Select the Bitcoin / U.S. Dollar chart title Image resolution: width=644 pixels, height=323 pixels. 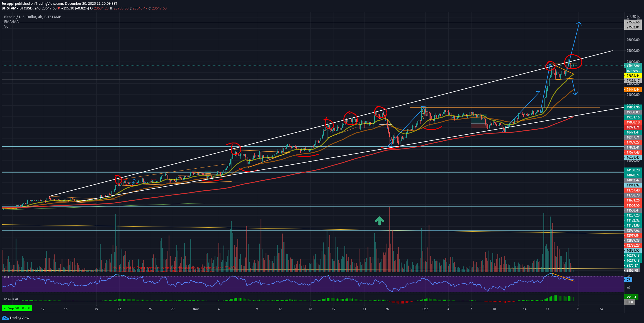[x=33, y=17]
